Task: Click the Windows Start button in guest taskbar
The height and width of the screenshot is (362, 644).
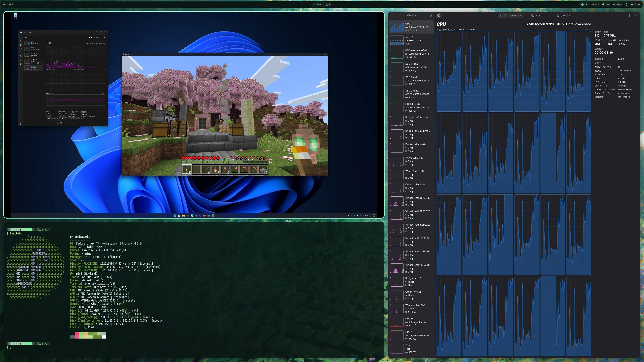Action: (x=175, y=216)
